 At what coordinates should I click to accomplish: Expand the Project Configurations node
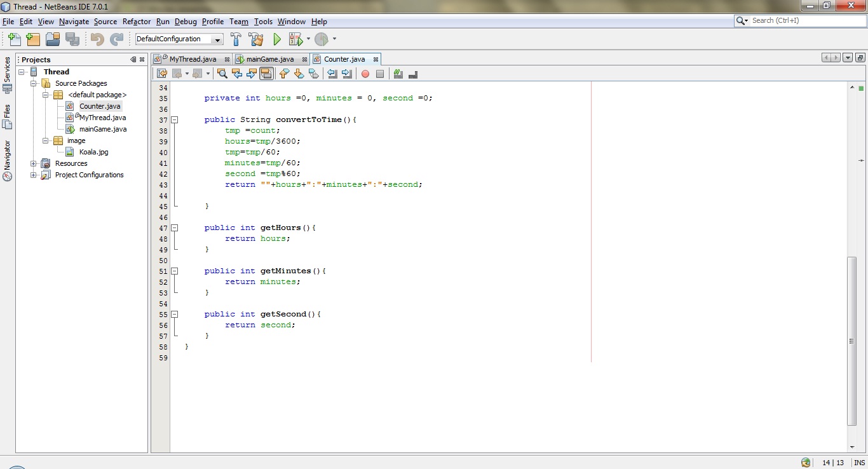[34, 175]
